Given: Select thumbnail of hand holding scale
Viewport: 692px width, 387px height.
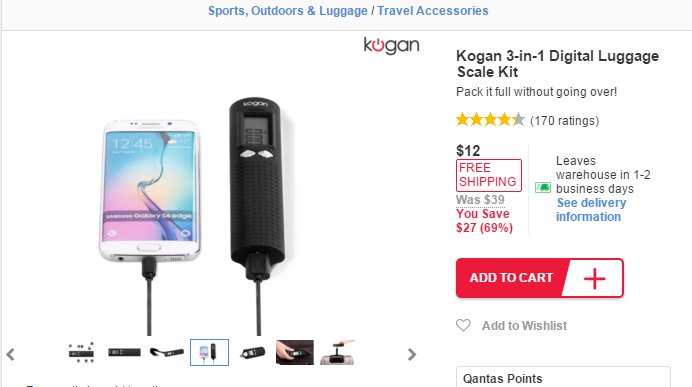Looking at the screenshot, I should coord(295,352).
